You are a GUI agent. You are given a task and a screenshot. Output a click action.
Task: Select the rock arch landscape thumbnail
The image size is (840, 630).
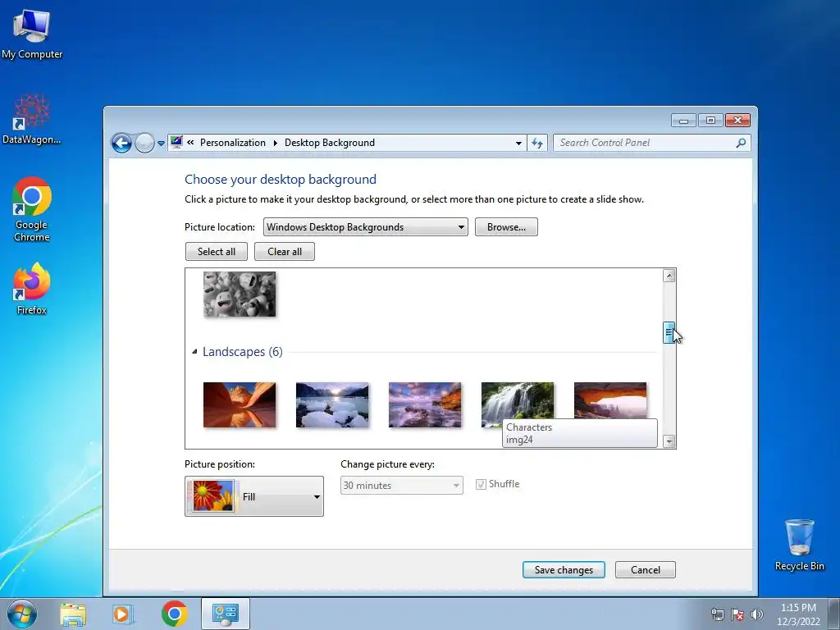point(610,400)
